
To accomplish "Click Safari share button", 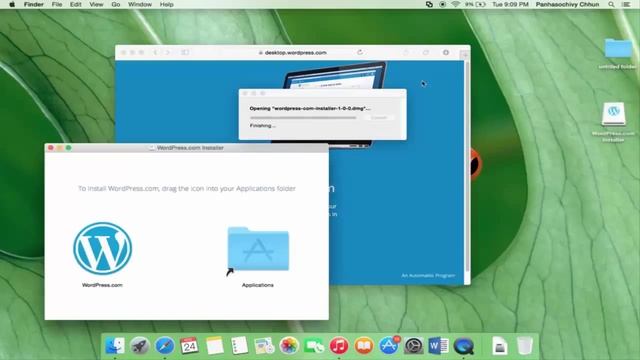I will pos(406,53).
